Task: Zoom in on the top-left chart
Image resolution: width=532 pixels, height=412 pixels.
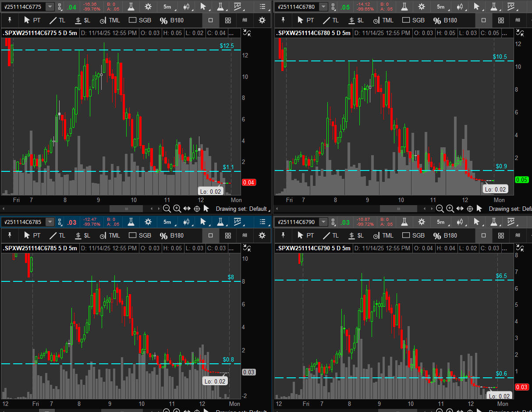Action: point(177,209)
